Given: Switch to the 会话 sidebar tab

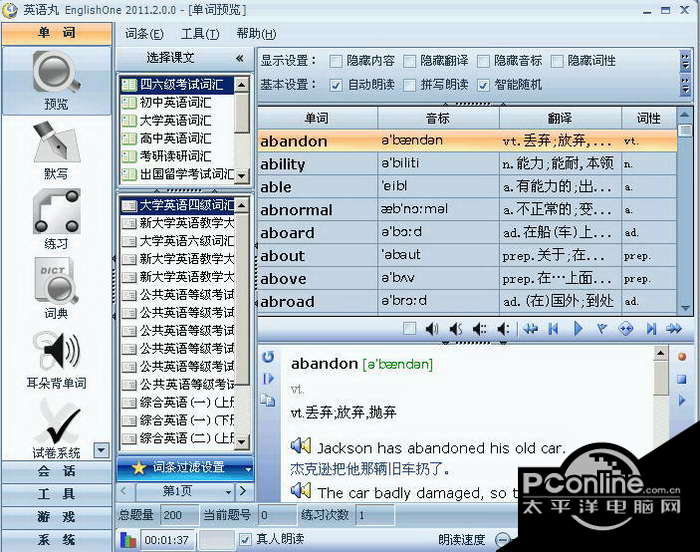Looking at the screenshot, I should [56, 471].
